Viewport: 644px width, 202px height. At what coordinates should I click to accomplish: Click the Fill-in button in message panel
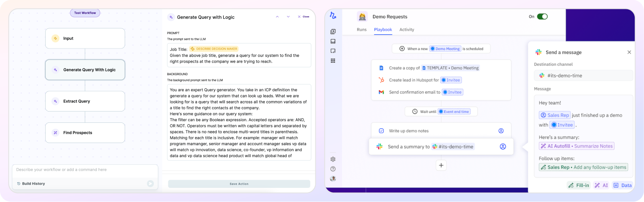pos(578,185)
